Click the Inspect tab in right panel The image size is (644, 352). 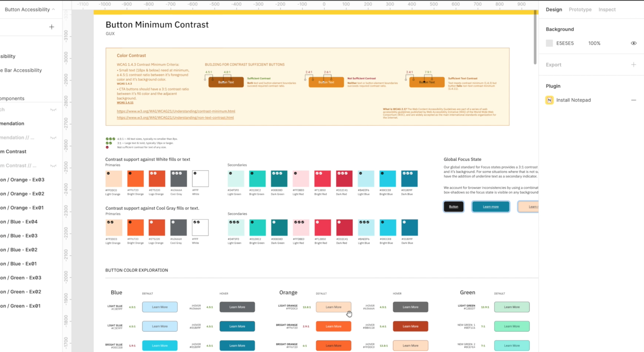tap(608, 9)
